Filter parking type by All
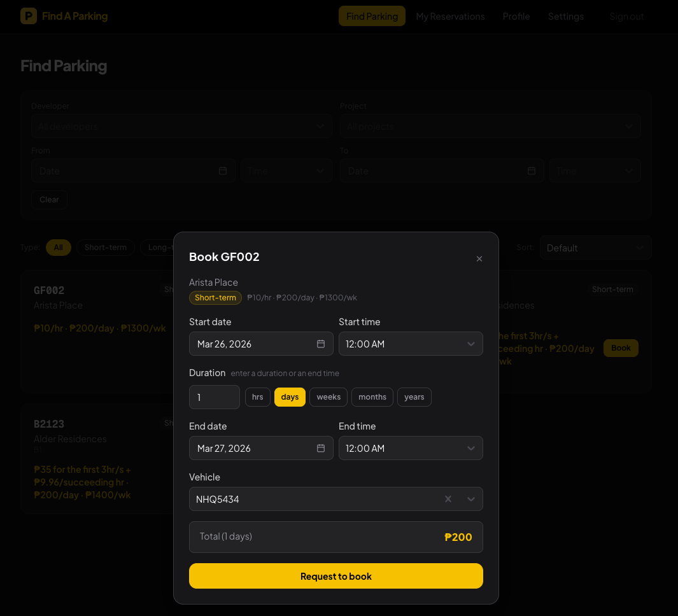678x616 pixels. (59, 248)
